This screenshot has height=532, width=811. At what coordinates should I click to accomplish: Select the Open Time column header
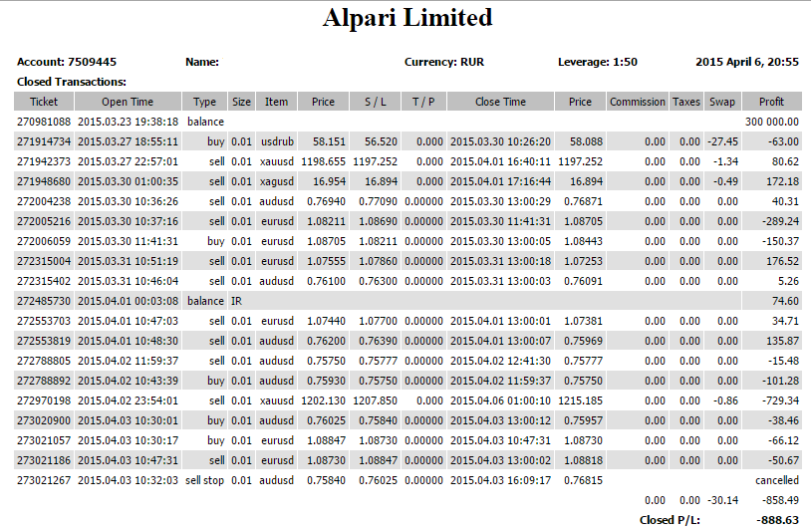click(x=128, y=102)
